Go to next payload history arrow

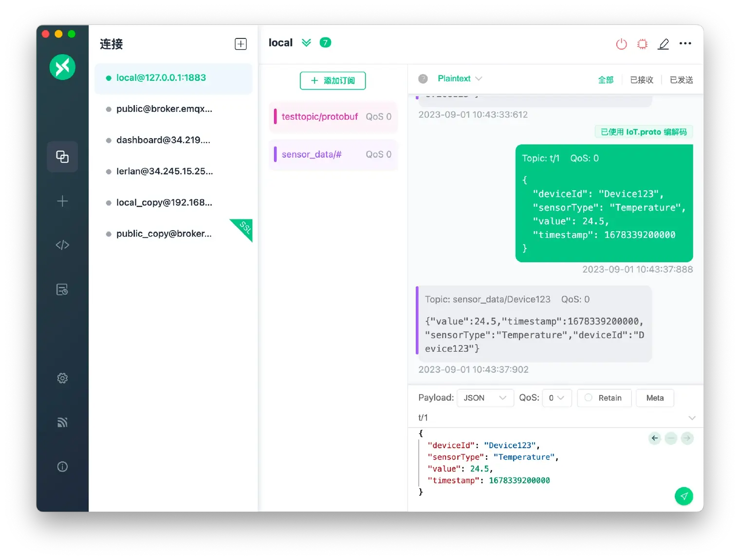click(687, 438)
